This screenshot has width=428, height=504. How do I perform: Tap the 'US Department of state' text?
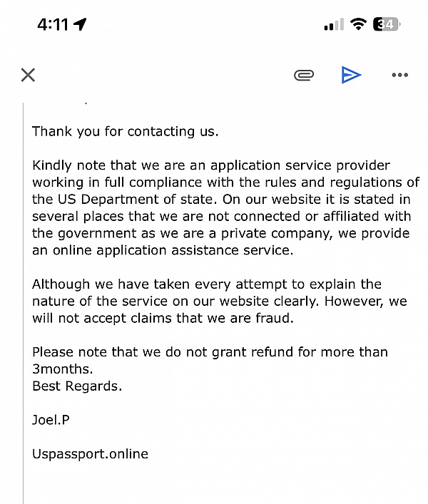click(x=135, y=200)
